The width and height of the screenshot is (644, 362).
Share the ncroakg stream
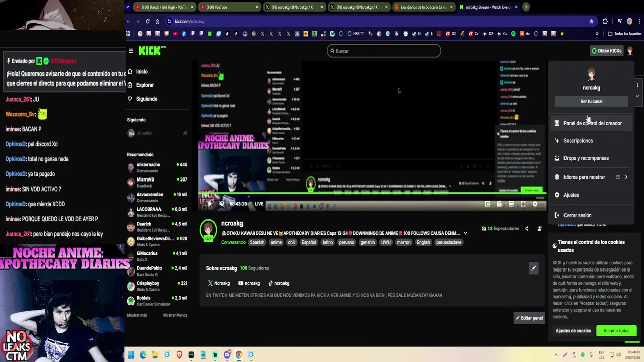tap(526, 229)
